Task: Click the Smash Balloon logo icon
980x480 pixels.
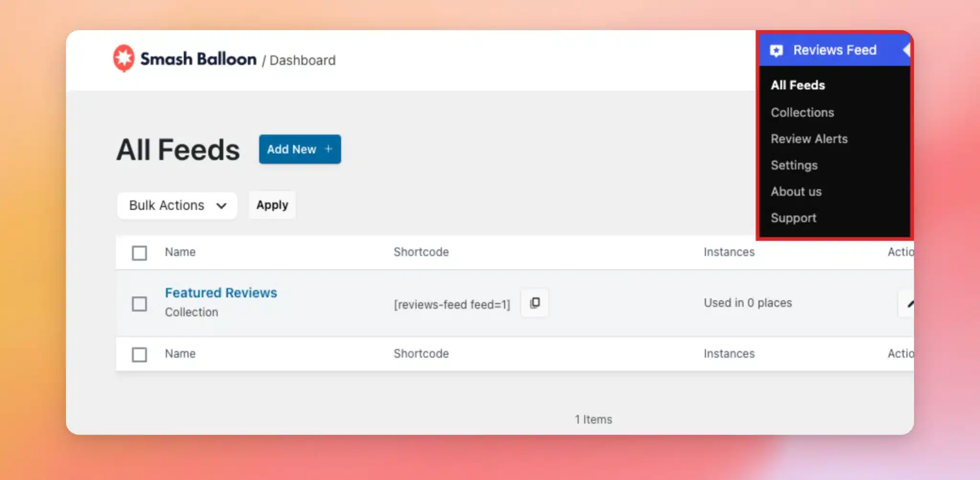Action: coord(123,58)
